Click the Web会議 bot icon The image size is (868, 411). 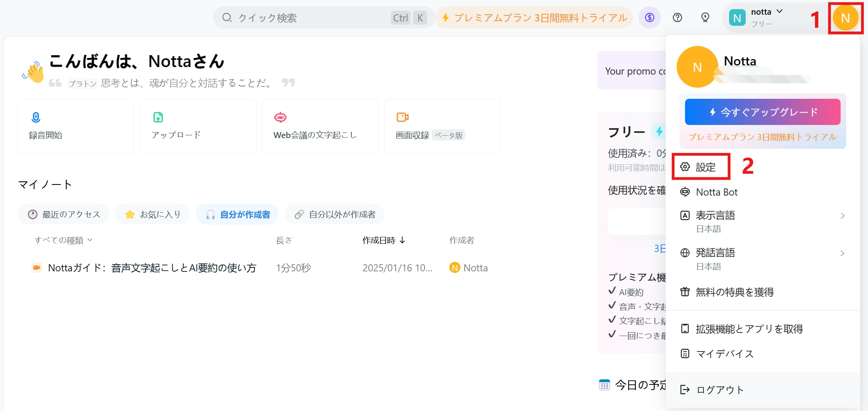280,117
